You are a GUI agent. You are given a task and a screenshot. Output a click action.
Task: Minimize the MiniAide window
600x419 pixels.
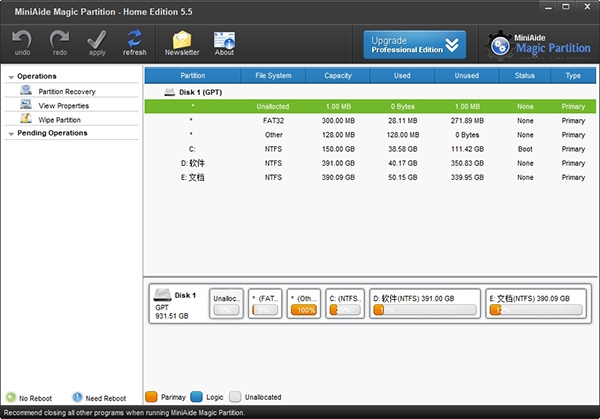click(x=548, y=7)
